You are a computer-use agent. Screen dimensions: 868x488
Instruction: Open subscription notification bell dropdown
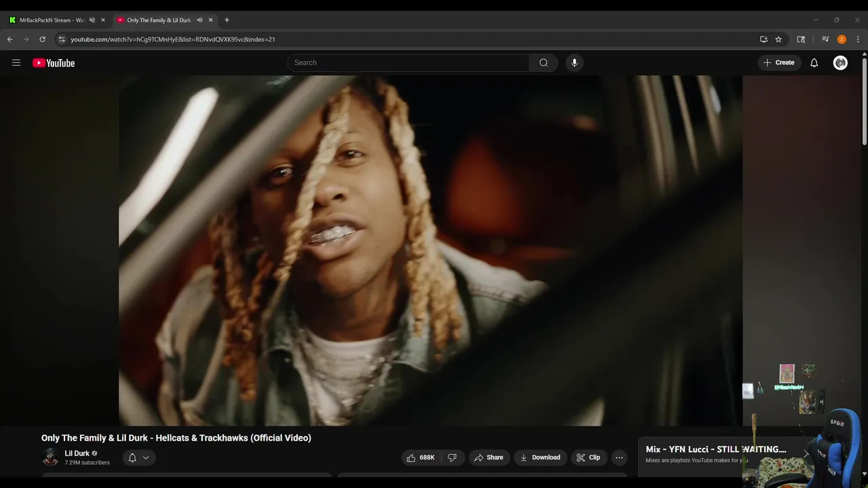coord(139,457)
